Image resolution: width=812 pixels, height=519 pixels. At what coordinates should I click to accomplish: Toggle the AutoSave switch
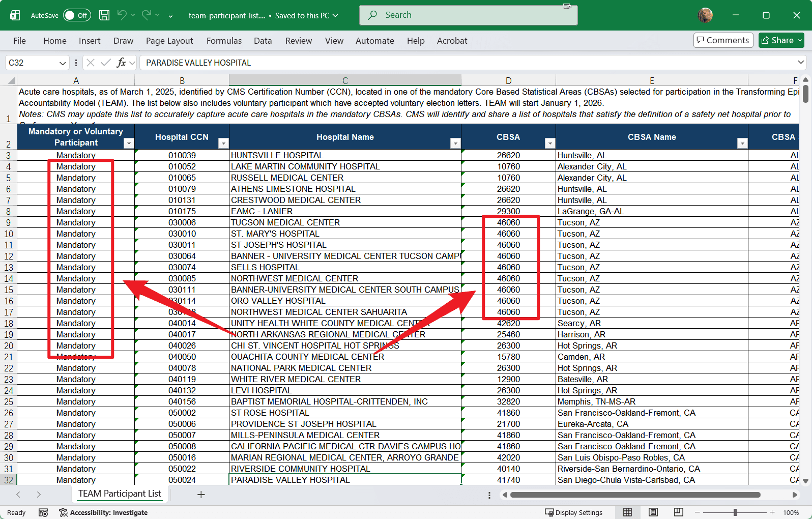tap(77, 15)
